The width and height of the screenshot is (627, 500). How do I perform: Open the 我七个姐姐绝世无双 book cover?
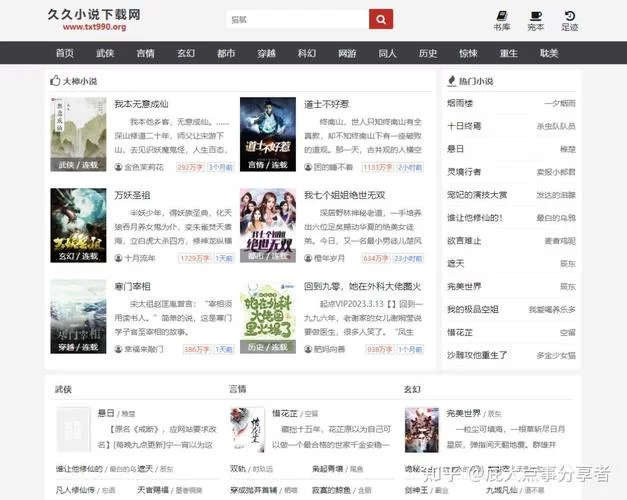pos(268,226)
